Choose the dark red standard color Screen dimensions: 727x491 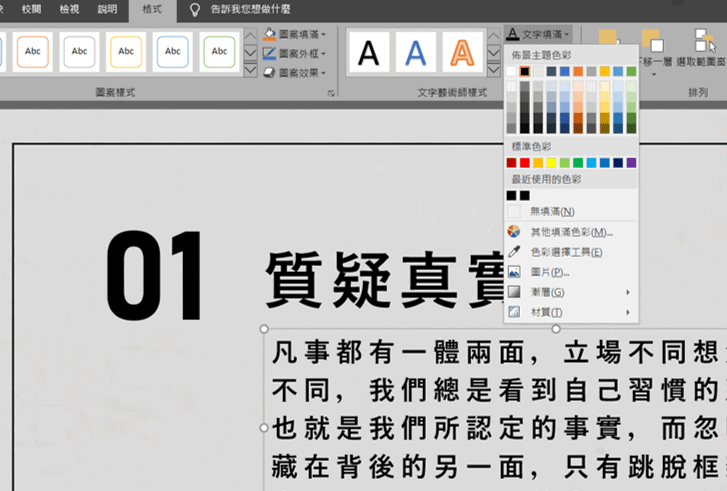[x=511, y=163]
